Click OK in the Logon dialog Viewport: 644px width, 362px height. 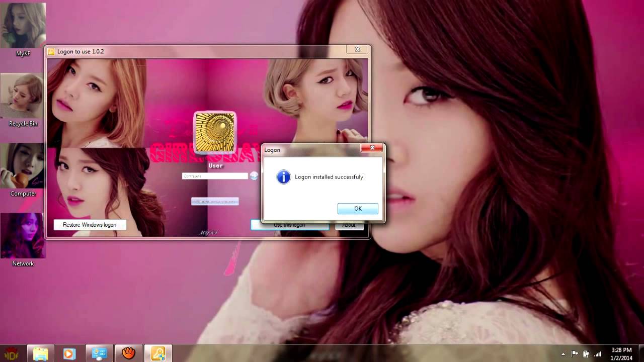[358, 209]
